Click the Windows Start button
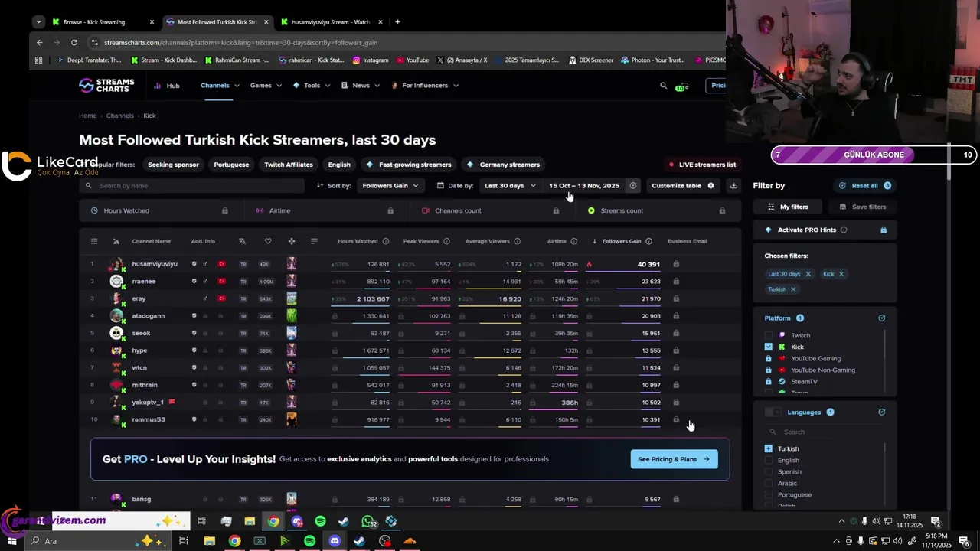 [11, 541]
